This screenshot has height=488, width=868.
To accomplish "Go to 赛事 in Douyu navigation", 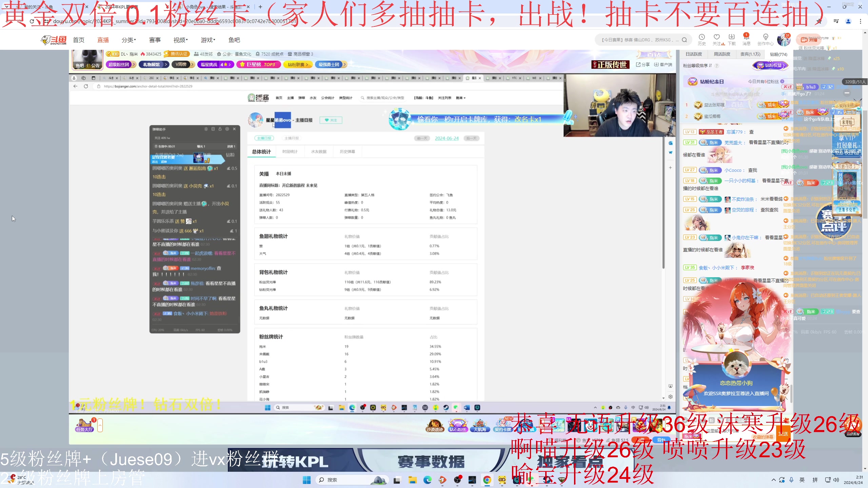I will click(x=155, y=40).
